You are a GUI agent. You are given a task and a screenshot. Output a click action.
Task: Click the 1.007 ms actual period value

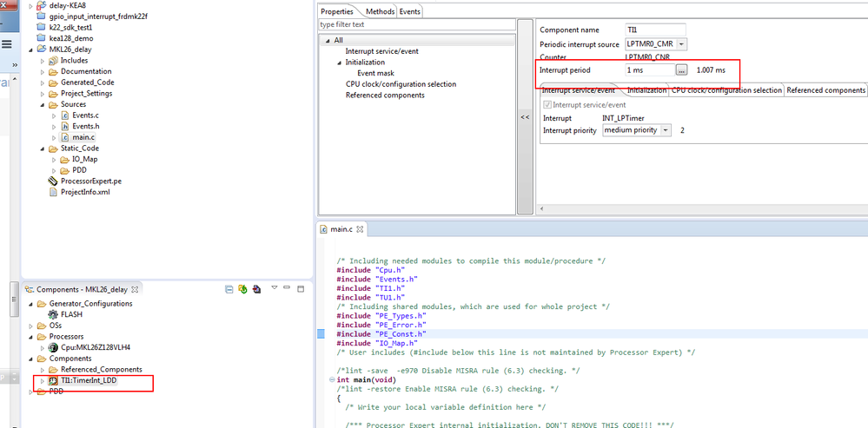click(x=710, y=70)
